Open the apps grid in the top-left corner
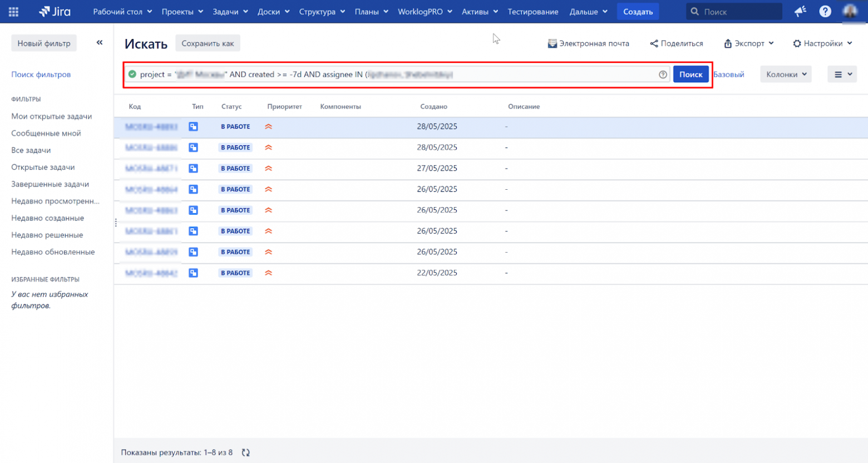Screen dimensions: 868x463 (13, 11)
